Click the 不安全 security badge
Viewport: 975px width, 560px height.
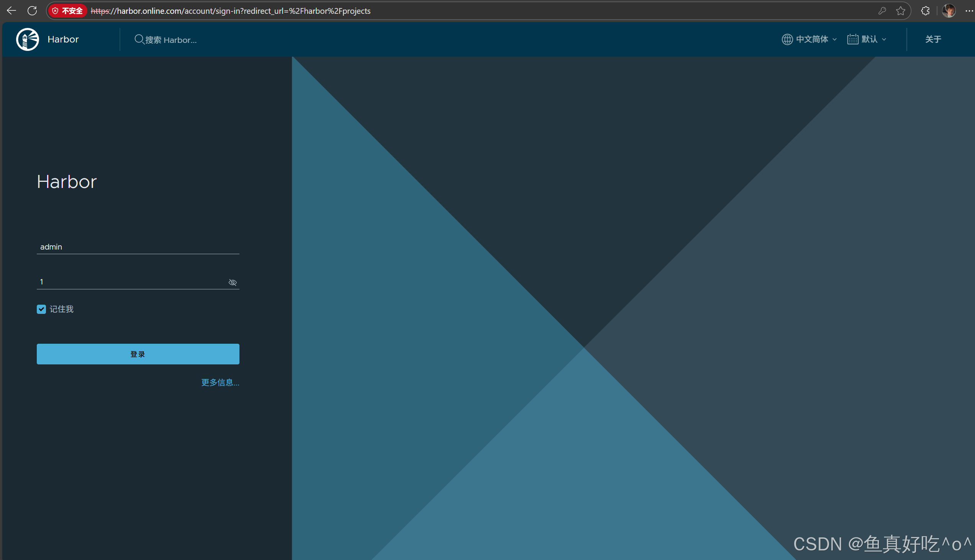point(68,10)
